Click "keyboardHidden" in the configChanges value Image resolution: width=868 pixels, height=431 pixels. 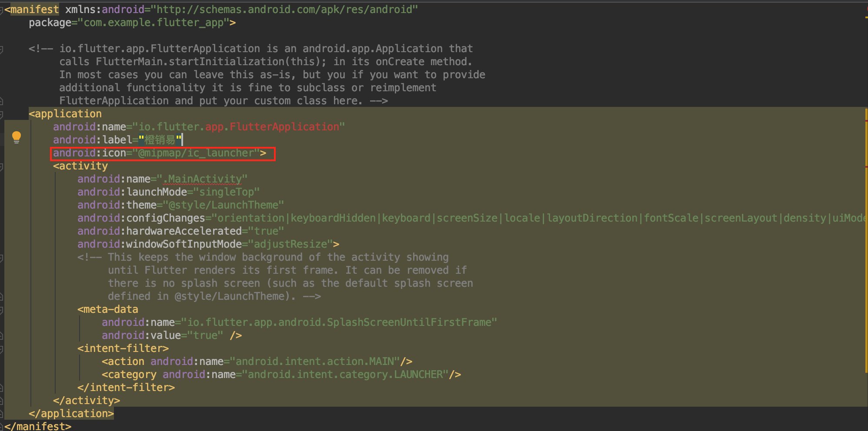[x=333, y=218]
